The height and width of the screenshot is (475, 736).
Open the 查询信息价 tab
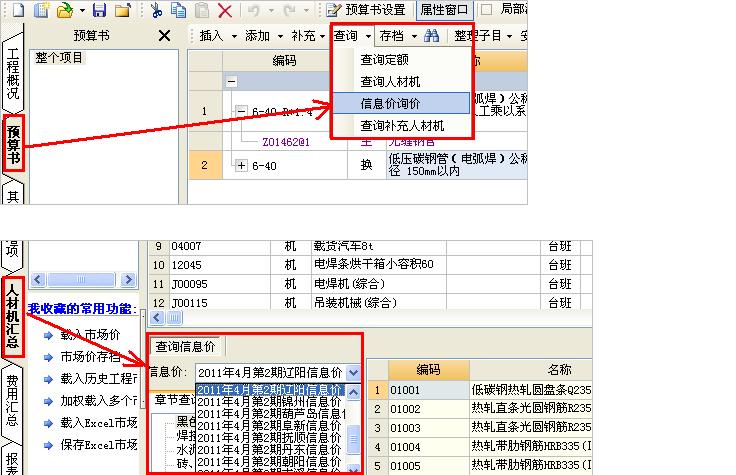pos(186,347)
